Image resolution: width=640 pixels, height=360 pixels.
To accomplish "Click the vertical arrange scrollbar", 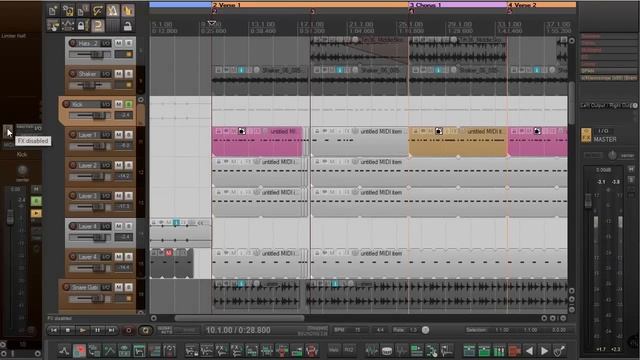I will click(x=571, y=103).
